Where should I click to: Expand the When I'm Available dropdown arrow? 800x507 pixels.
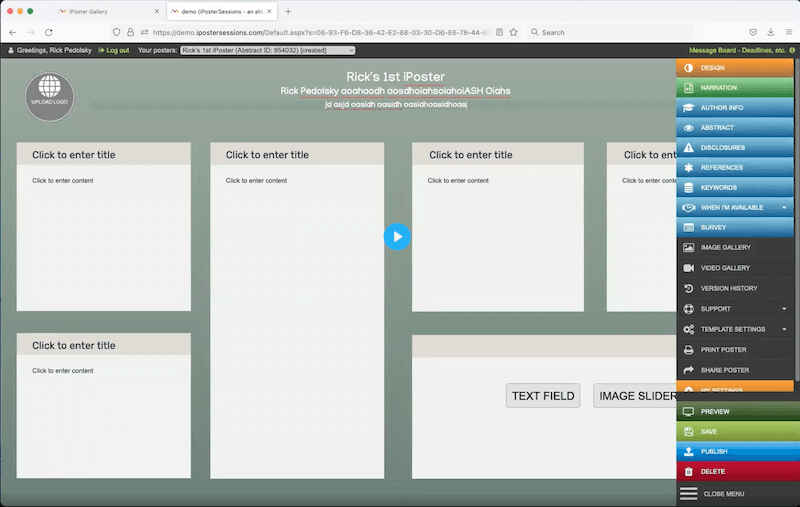pos(784,208)
